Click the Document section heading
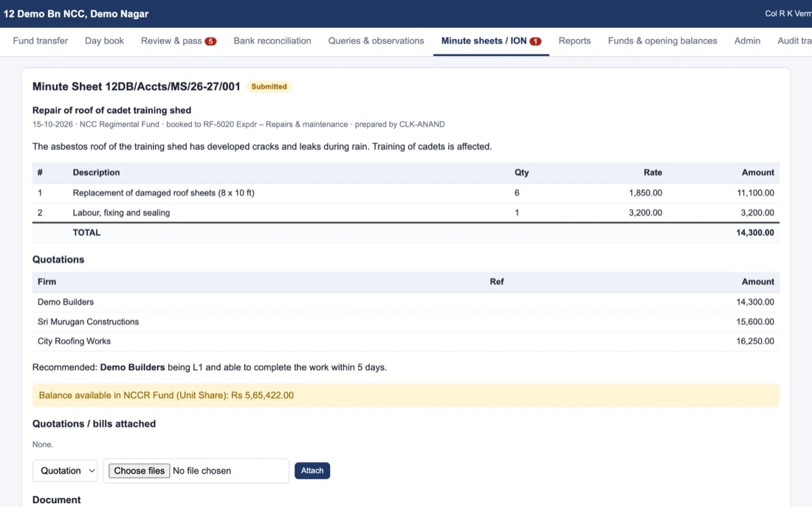 (56, 500)
